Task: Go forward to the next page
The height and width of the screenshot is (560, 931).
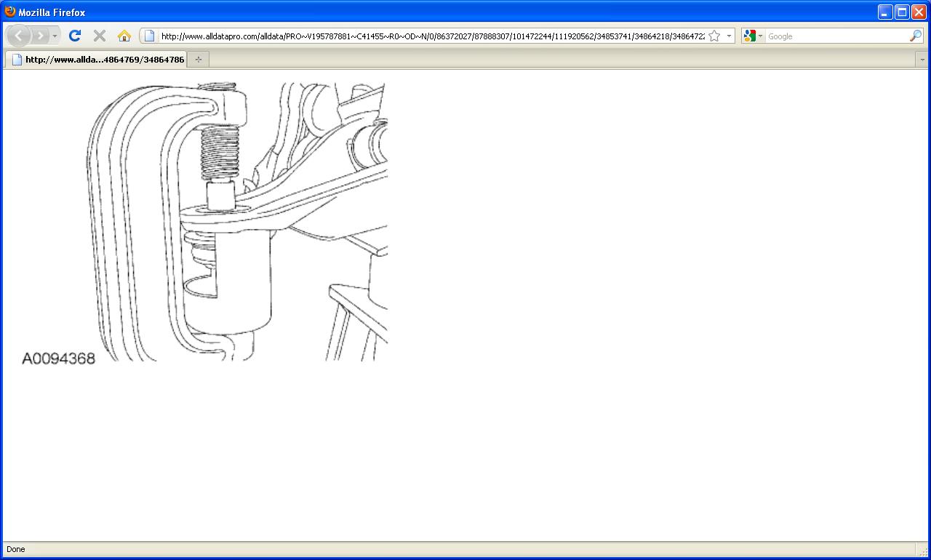Action: tap(40, 36)
